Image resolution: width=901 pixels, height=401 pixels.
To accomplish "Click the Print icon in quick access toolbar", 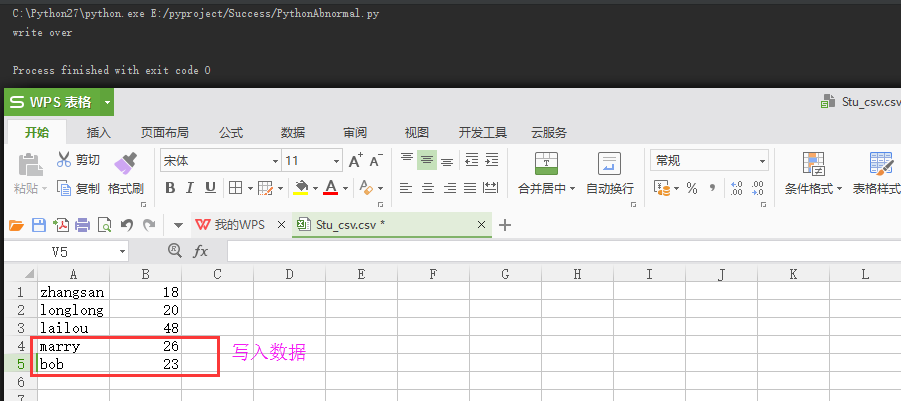I will click(x=83, y=225).
